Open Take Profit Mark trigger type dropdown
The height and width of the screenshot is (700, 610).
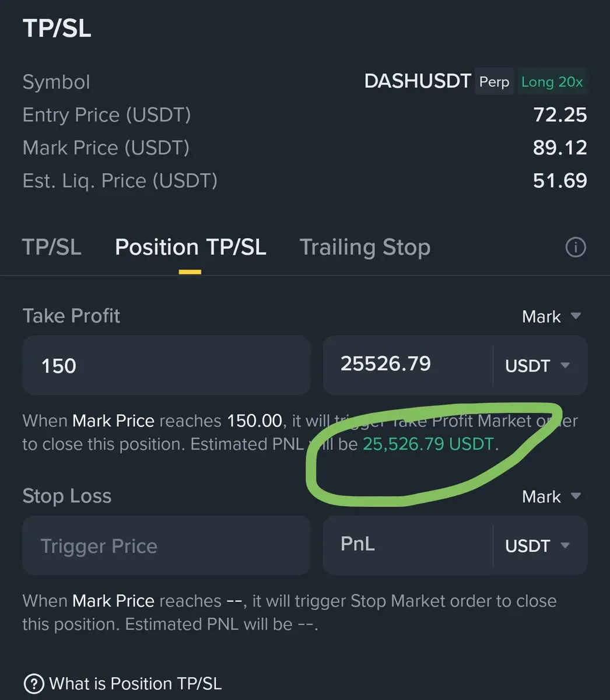[552, 317]
